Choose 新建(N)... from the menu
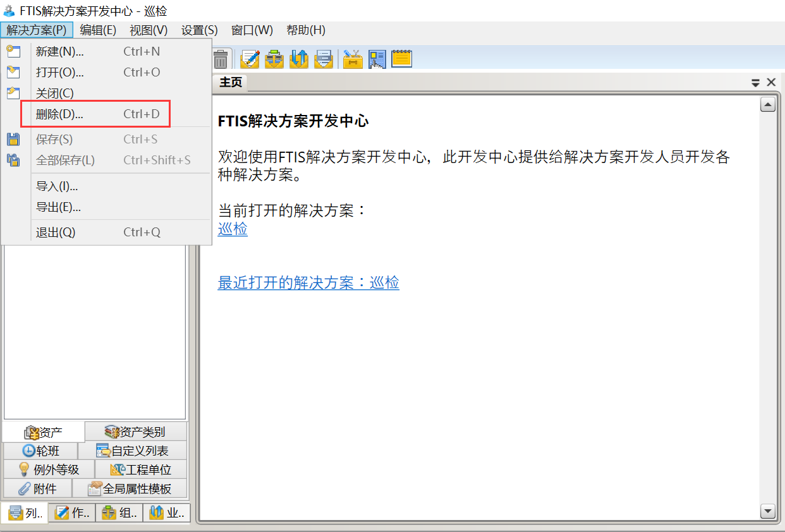This screenshot has width=785, height=532. [x=59, y=52]
